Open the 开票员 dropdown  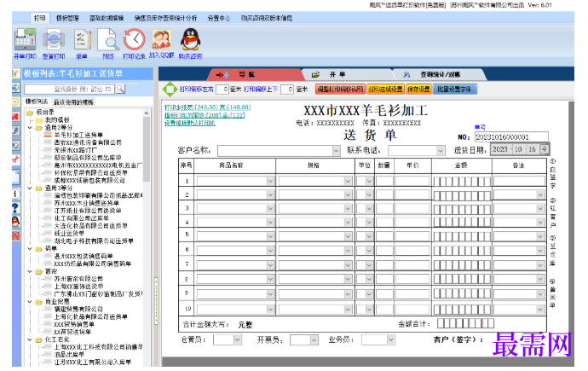pos(314,339)
